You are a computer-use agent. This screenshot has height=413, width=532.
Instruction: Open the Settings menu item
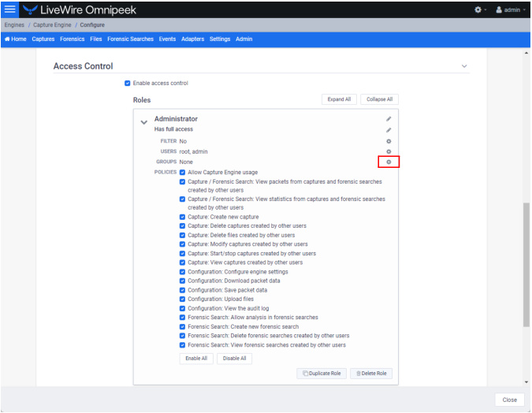220,39
